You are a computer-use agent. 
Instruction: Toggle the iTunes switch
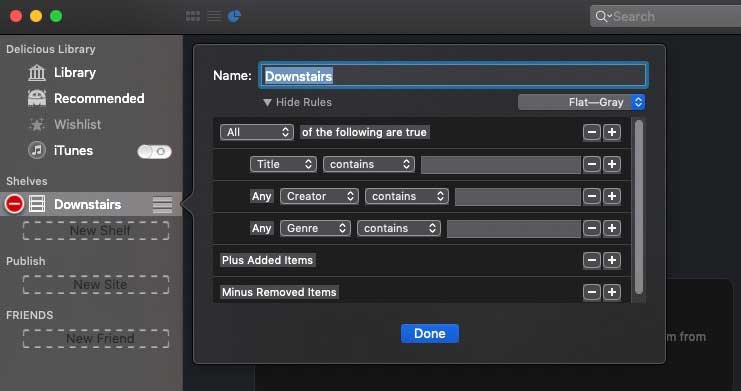154,151
